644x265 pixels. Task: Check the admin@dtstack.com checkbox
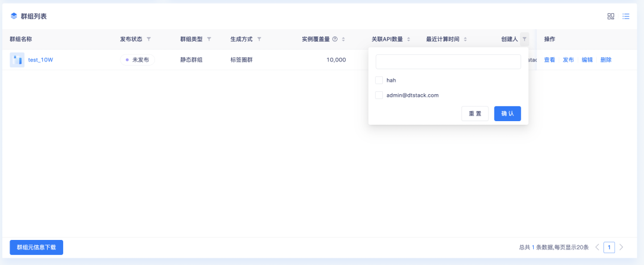(x=379, y=95)
